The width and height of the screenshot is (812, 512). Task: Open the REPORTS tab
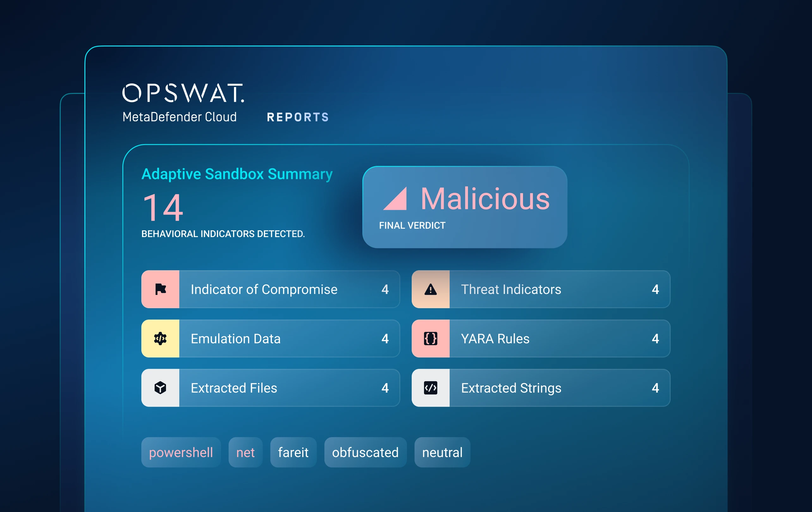pos(298,117)
